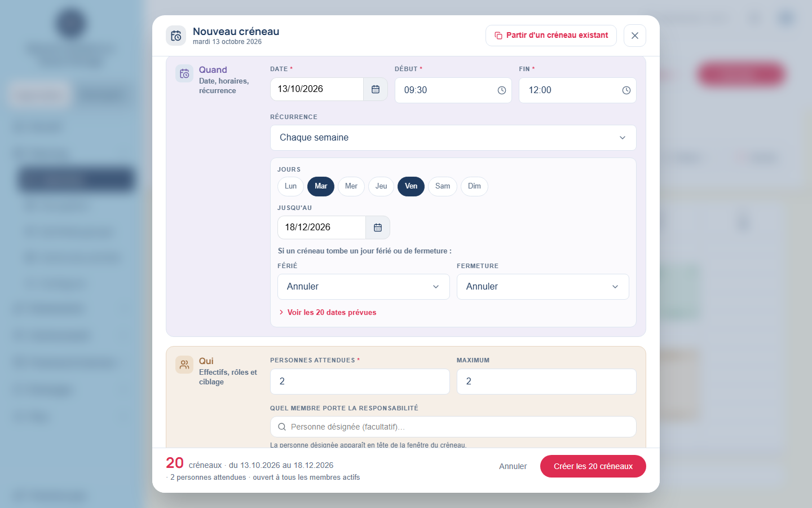Click the copy icon in Partir d'un créneau existant
This screenshot has width=812, height=508.
point(498,36)
